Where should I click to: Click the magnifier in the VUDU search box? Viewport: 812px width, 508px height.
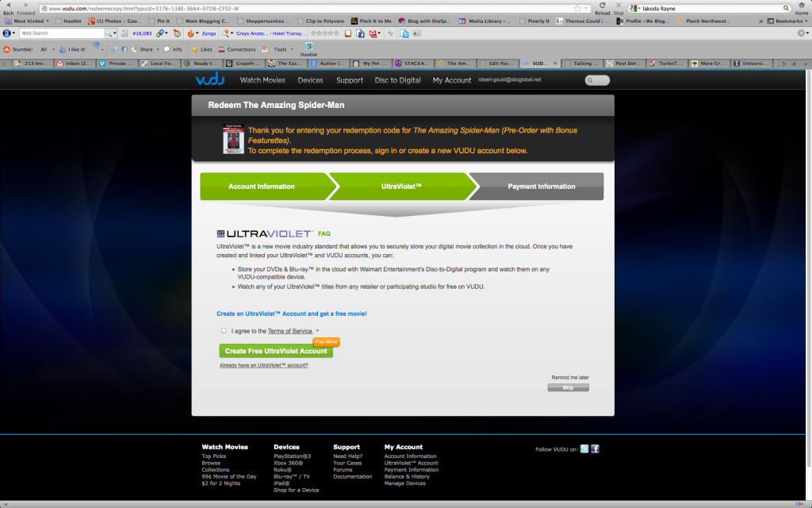pos(590,80)
